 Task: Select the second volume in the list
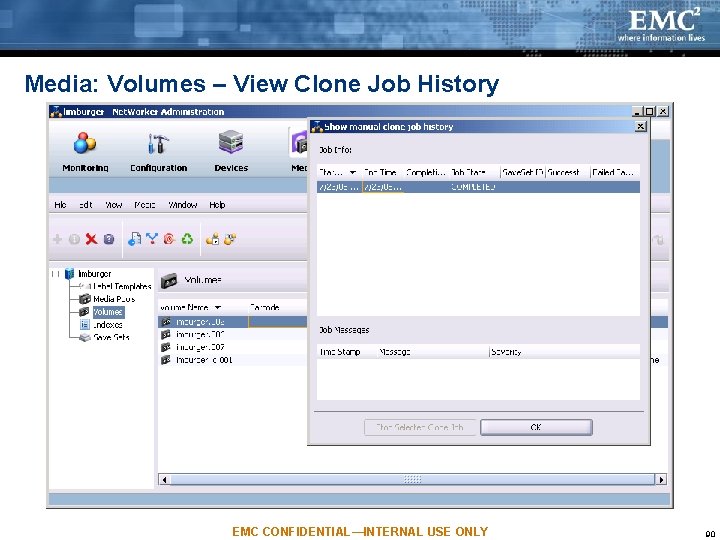pos(233,335)
